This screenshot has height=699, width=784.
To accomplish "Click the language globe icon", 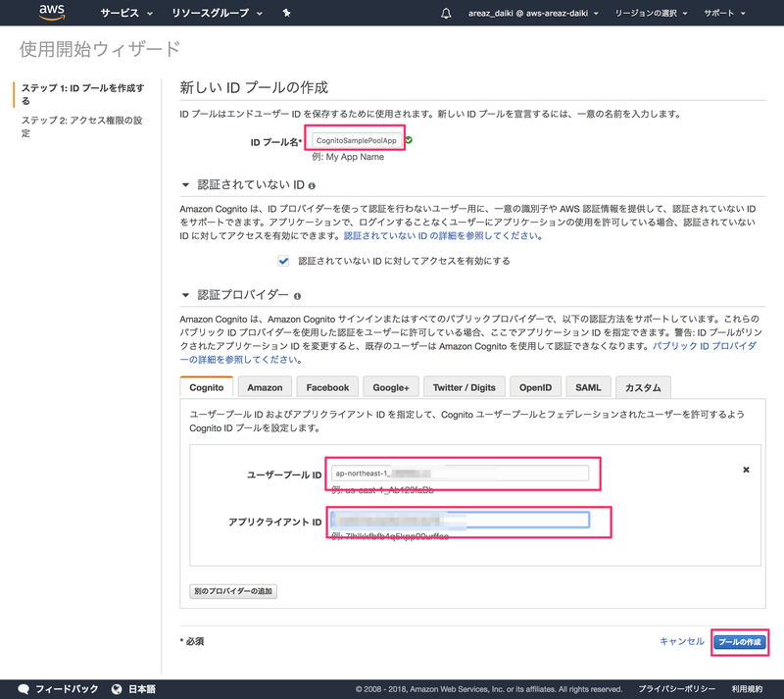I will pos(117,689).
